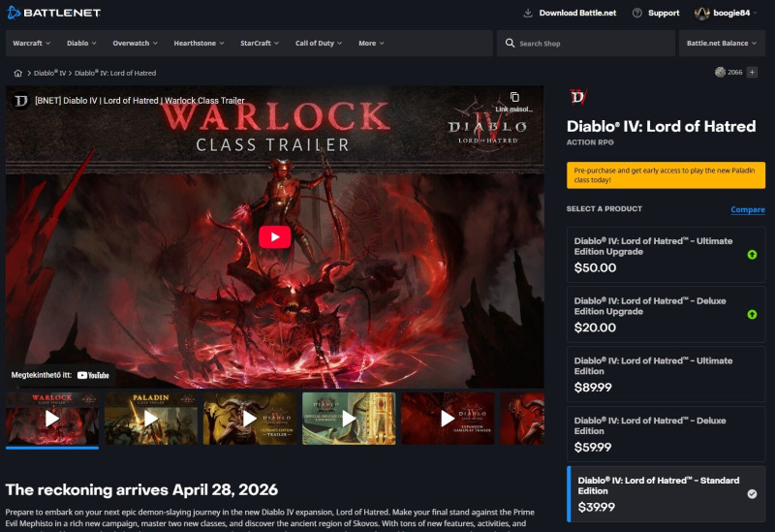
Task: Select the Ultimate Edition $89.99
Action: [x=666, y=374]
